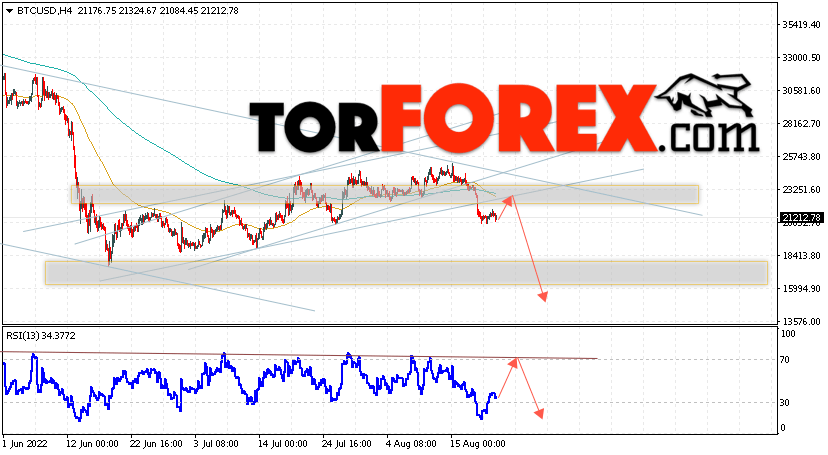Select the RSI scale value 30
The height and width of the screenshot is (455, 828).
click(785, 403)
